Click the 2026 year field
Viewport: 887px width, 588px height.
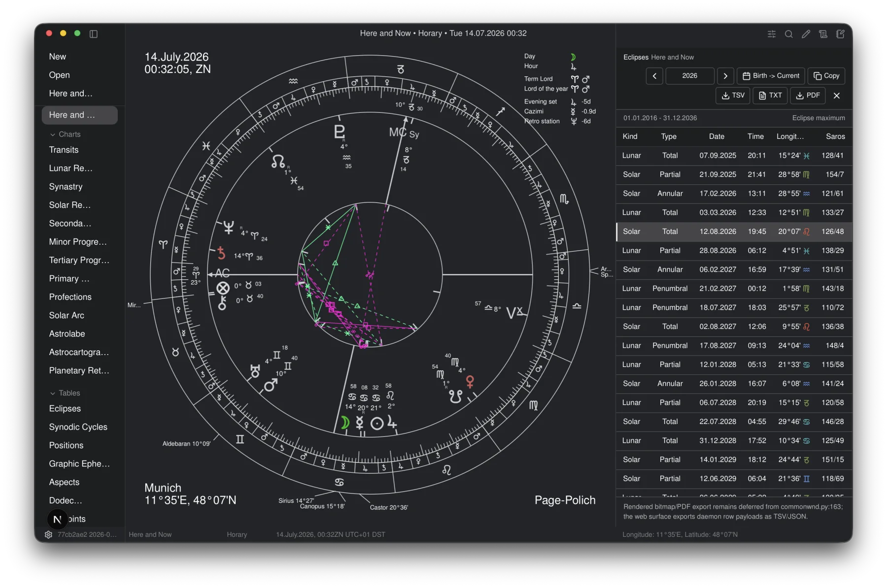[690, 76]
